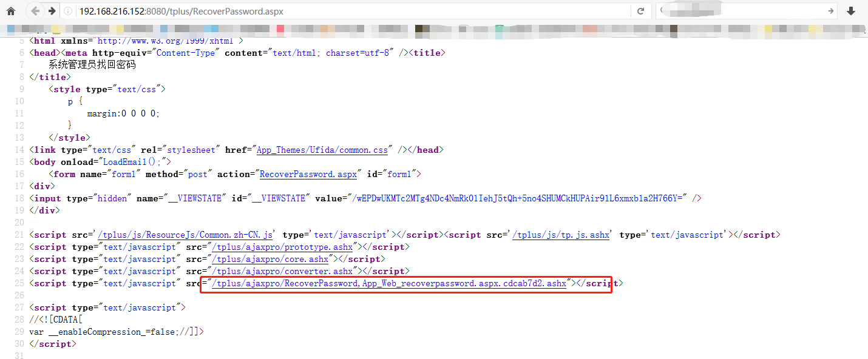Follow the RecoverPassword.aspx form action link
This screenshot has width=868, height=359.
(310, 174)
